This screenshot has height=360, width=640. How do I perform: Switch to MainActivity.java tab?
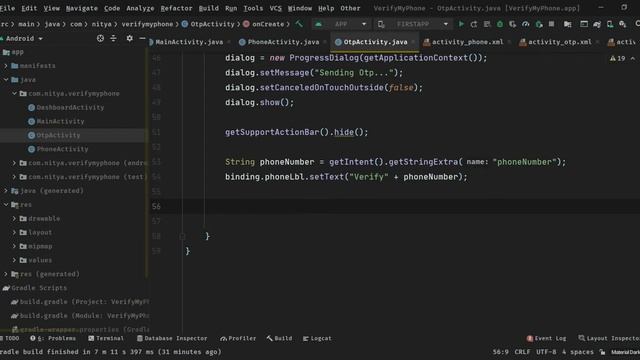click(189, 42)
